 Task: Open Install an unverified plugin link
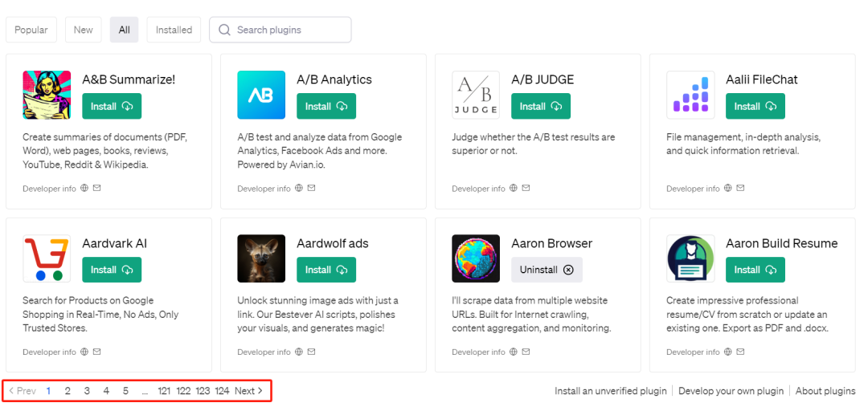(x=611, y=391)
